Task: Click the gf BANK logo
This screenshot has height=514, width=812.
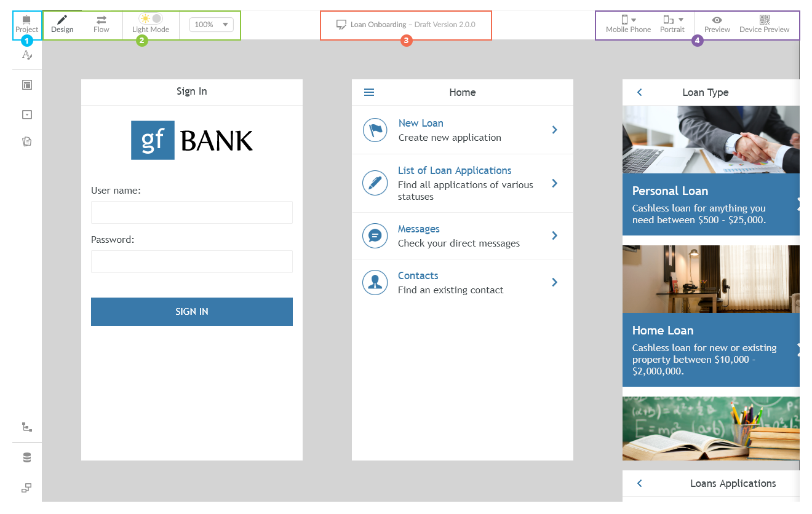Action: pyautogui.click(x=192, y=140)
